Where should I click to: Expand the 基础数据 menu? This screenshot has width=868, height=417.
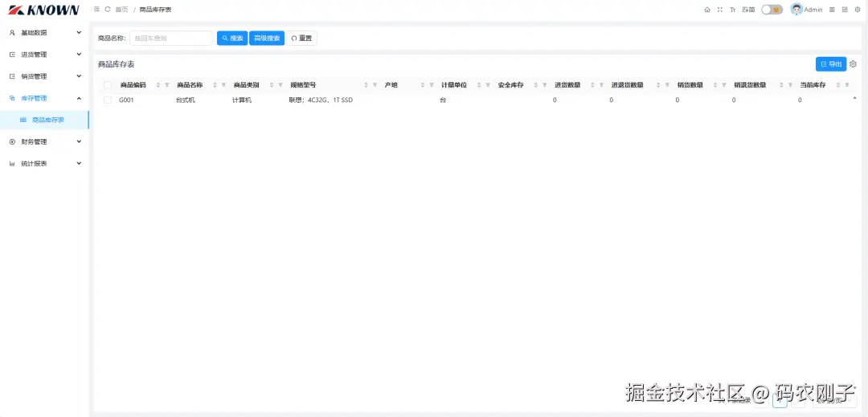[x=44, y=33]
